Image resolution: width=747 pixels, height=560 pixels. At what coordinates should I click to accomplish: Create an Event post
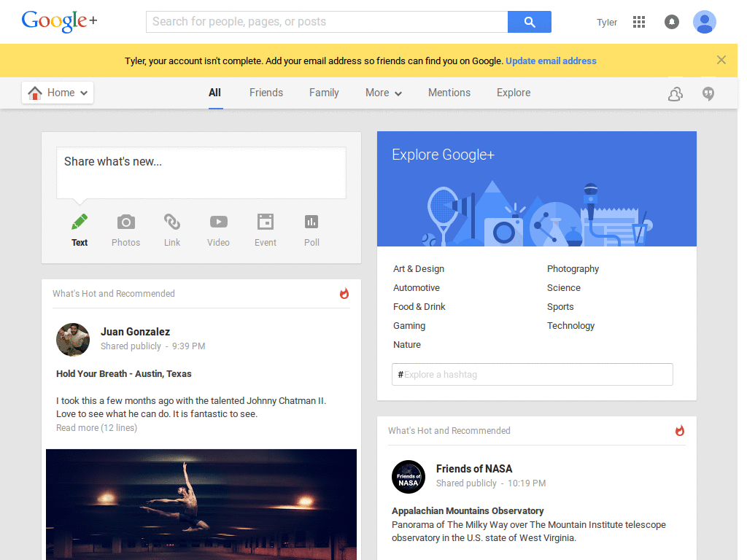266,230
